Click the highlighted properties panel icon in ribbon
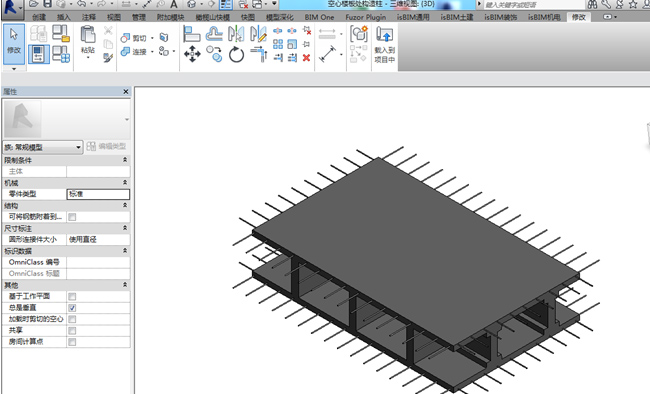Image resolution: width=650 pixels, height=394 pixels. click(x=39, y=54)
